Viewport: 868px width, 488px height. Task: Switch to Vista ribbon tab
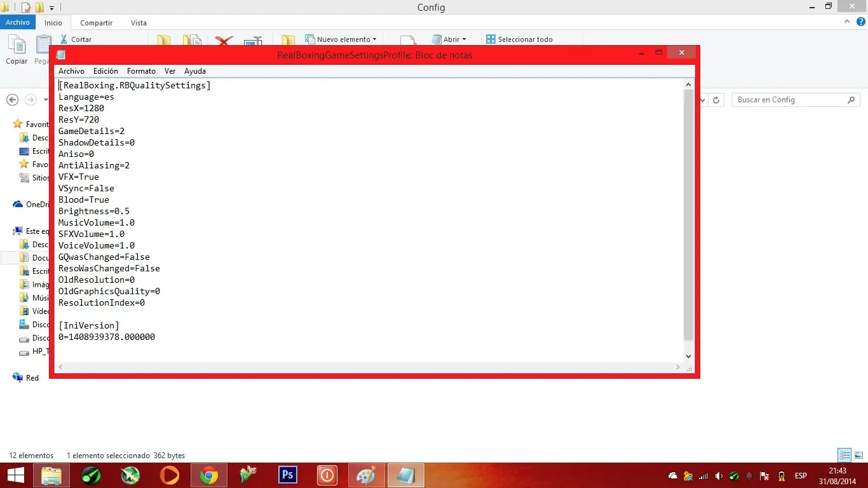[139, 23]
